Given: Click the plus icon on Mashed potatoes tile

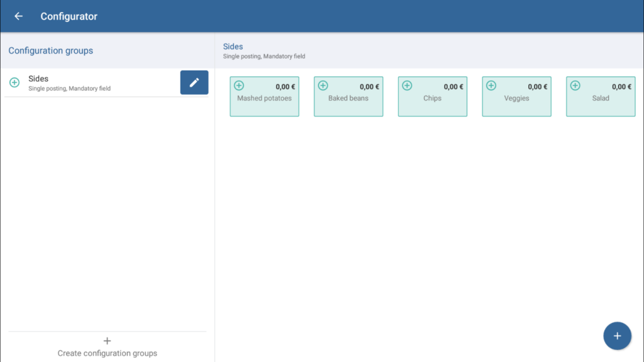Looking at the screenshot, I should 239,86.
